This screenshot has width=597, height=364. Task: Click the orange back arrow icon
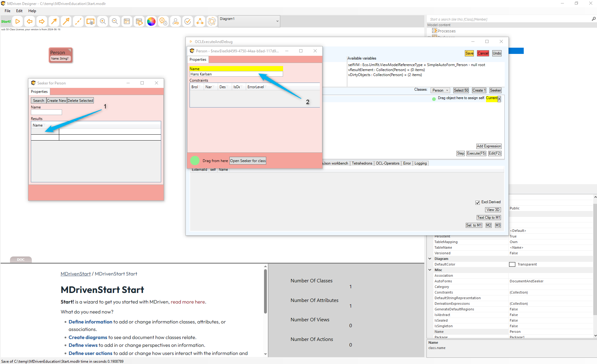[30, 21]
